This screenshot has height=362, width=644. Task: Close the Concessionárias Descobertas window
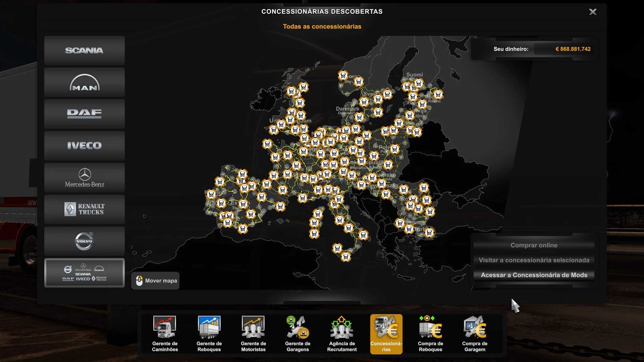593,12
